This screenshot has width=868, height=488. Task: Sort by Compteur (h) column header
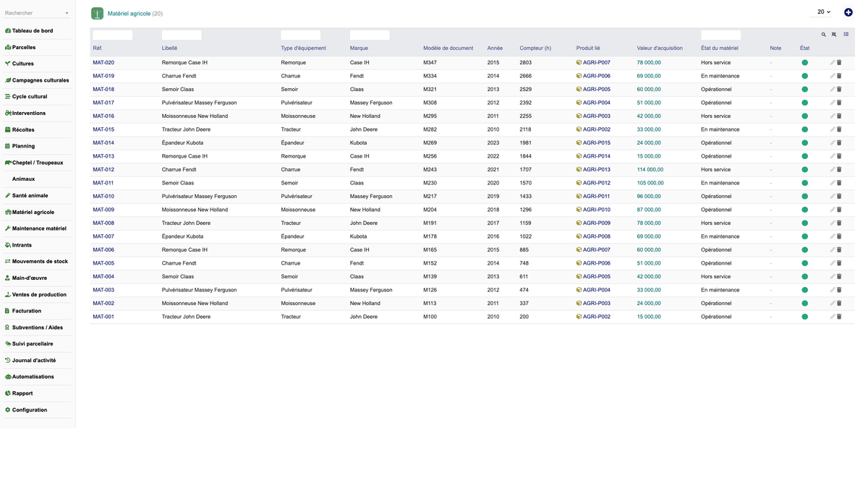click(x=535, y=48)
